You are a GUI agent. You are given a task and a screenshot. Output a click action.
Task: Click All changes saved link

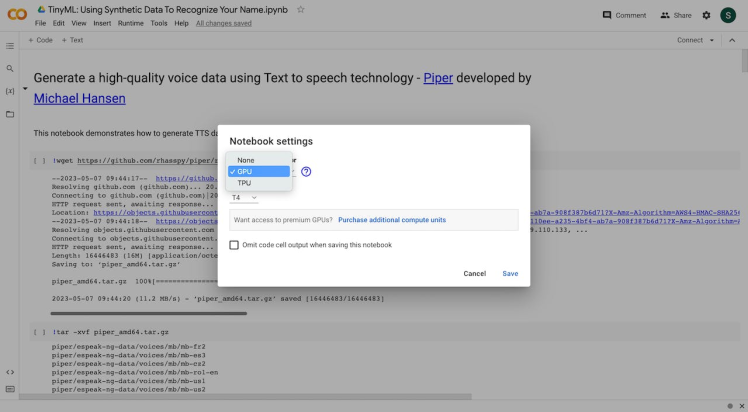pos(224,23)
